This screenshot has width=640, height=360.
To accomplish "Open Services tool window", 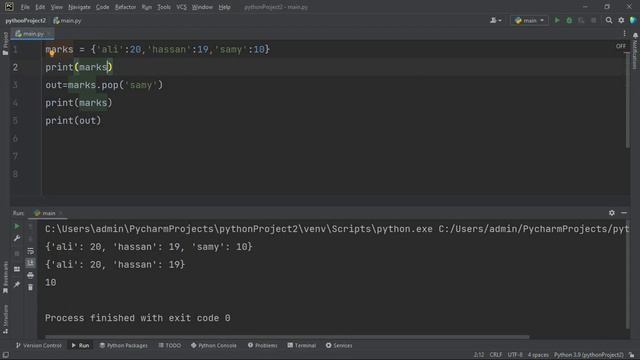I will (x=339, y=345).
